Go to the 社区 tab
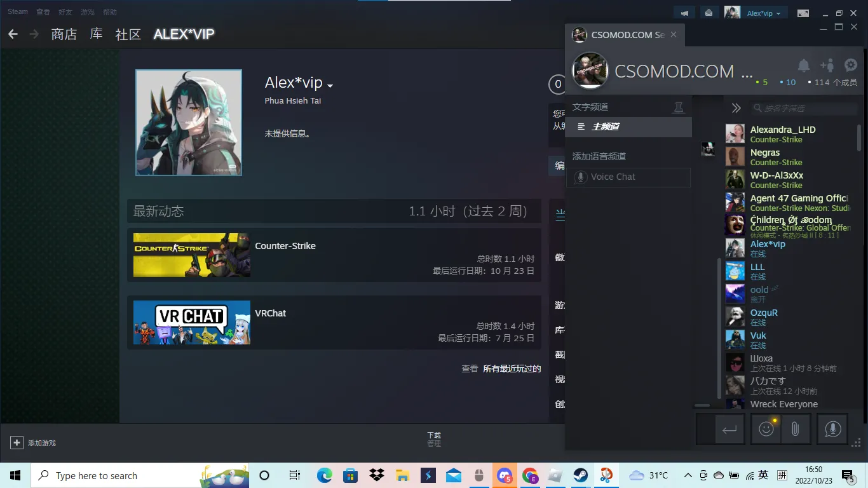 coord(128,34)
